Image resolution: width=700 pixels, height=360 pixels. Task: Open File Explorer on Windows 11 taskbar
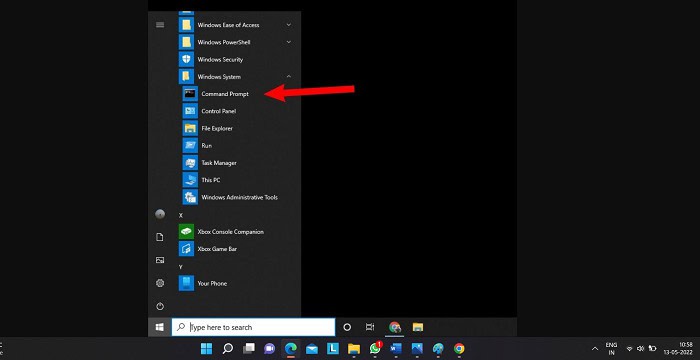354,348
